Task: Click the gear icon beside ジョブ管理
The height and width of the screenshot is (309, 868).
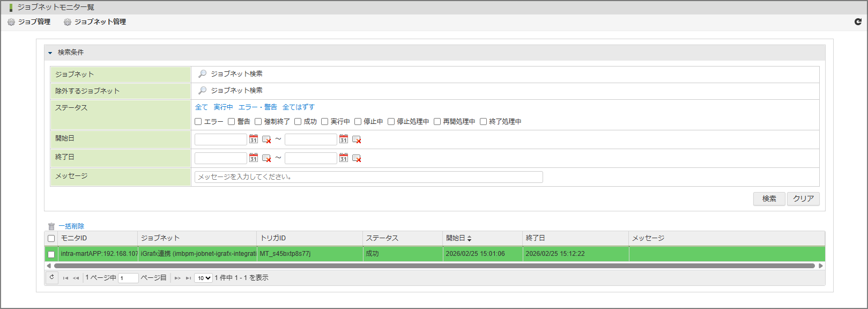Action: tap(11, 22)
